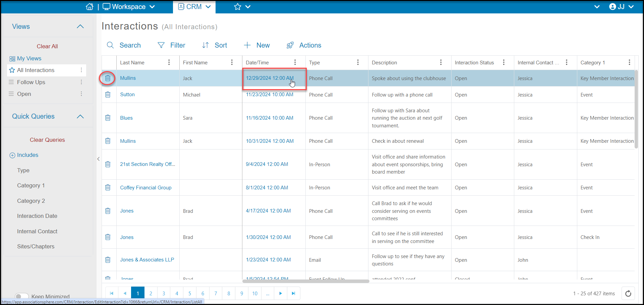The image size is (644, 305).
Task: Open the Date/Time column kebab menu
Action: point(295,62)
